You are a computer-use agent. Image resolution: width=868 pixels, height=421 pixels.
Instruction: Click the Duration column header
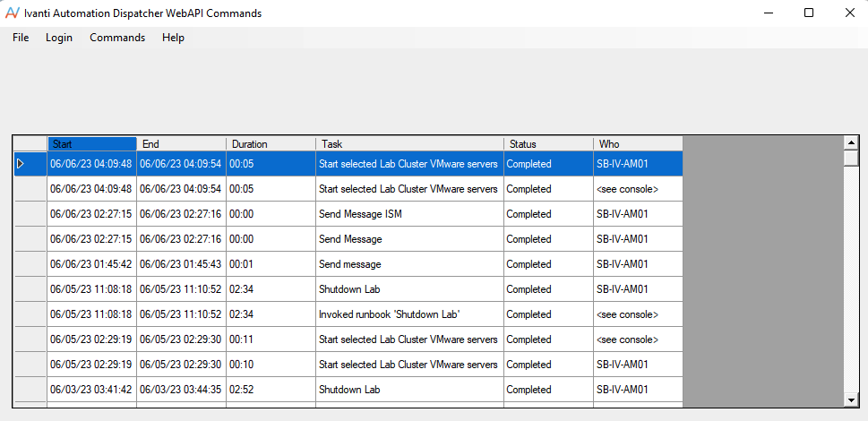(x=271, y=144)
